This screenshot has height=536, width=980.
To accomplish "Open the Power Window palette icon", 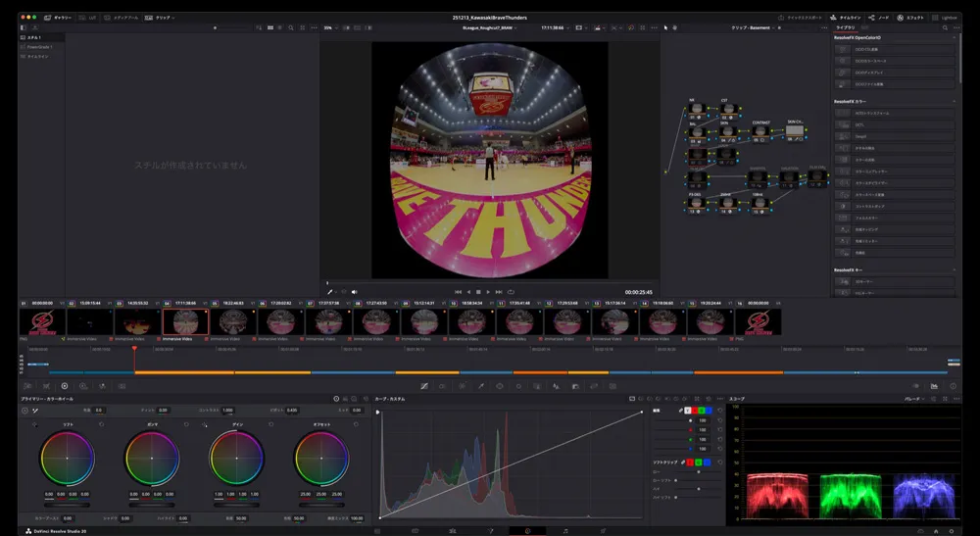I will (500, 386).
